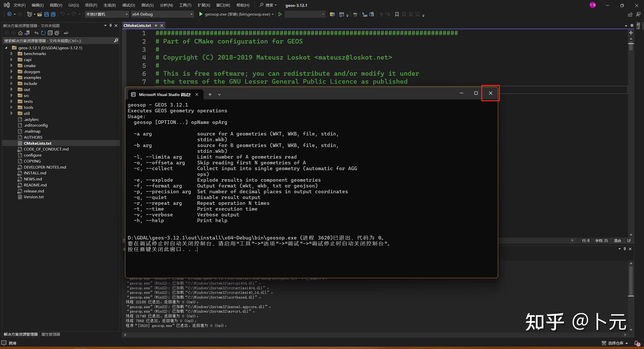
Task: Toggle auto-hide pin of Solution Explorer
Action: pyautogui.click(x=110, y=26)
